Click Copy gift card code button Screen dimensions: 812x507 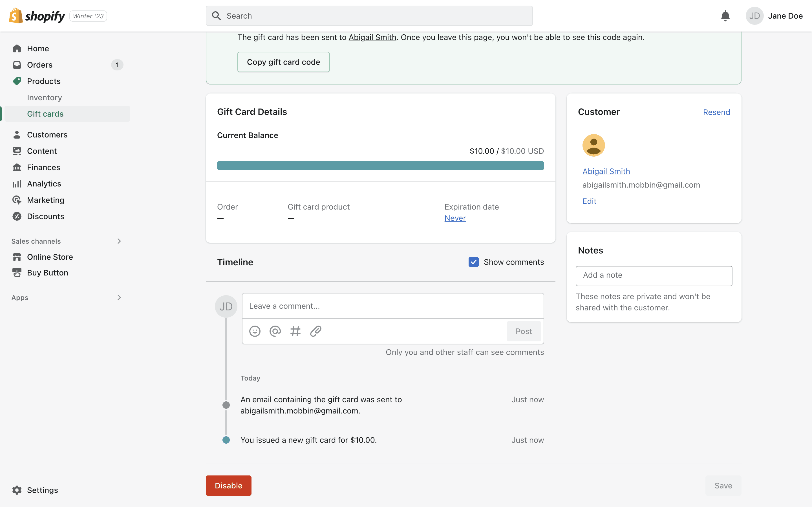[x=283, y=62]
